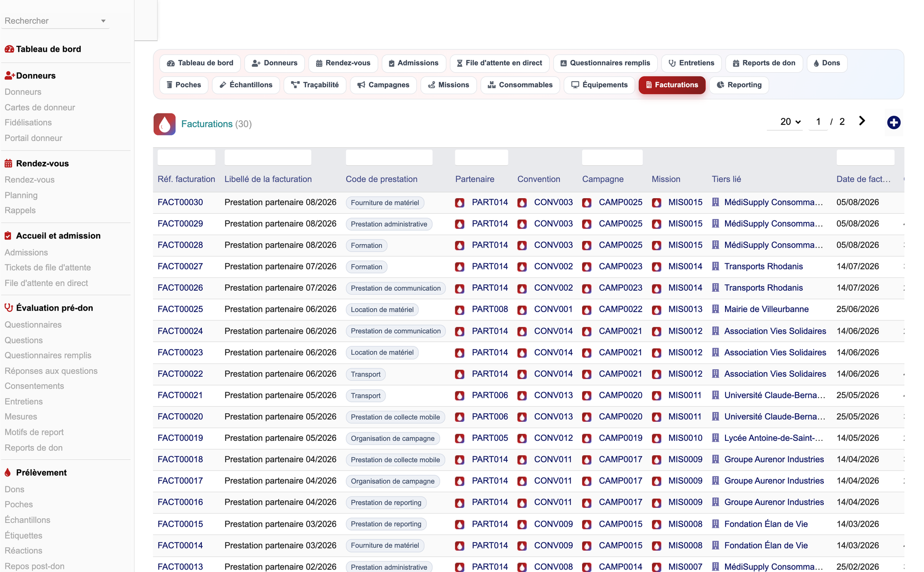924x572 pixels.
Task: Click the Tableau de bord sidebar dashboard icon
Action: point(9,49)
